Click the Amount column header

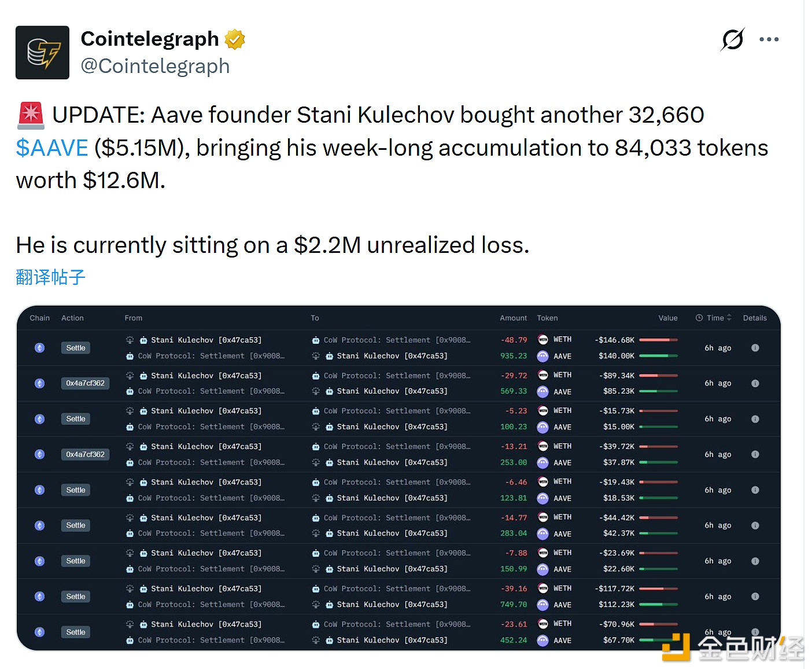tap(513, 318)
